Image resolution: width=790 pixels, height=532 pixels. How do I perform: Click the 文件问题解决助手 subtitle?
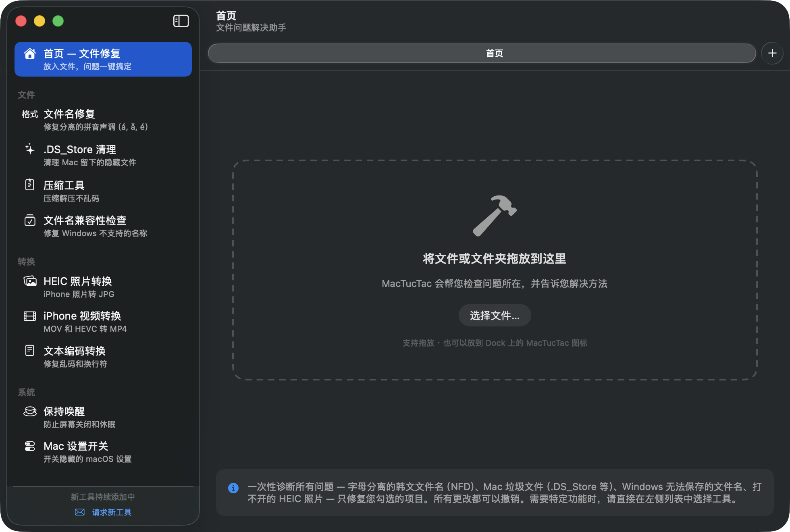click(x=251, y=27)
